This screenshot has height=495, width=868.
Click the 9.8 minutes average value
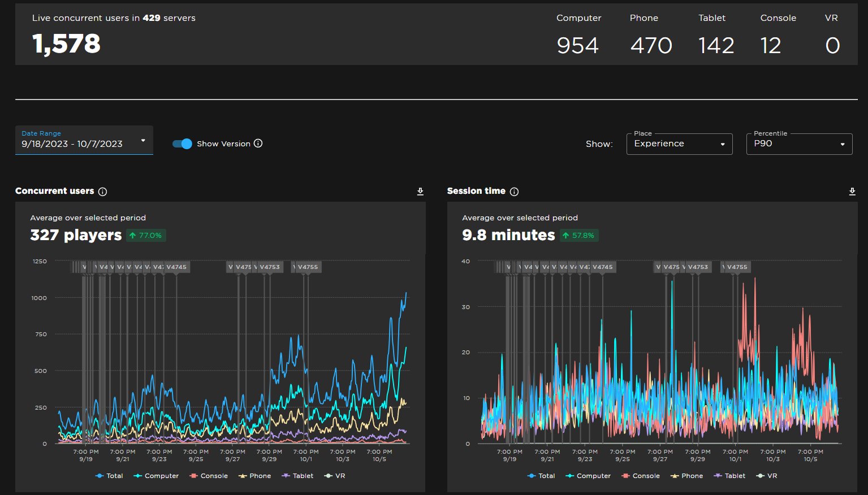[x=508, y=235]
